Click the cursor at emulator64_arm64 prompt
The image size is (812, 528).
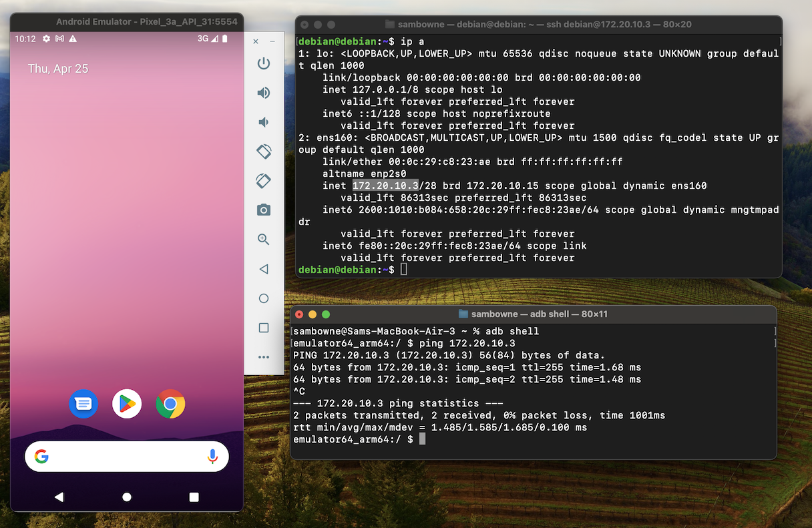(x=422, y=439)
